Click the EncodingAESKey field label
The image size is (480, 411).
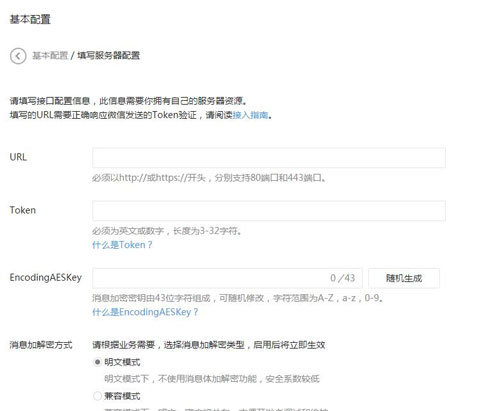[x=46, y=277]
